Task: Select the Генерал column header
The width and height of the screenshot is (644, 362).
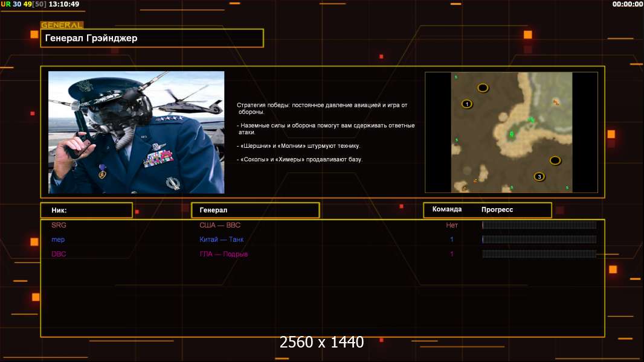Action: (255, 210)
